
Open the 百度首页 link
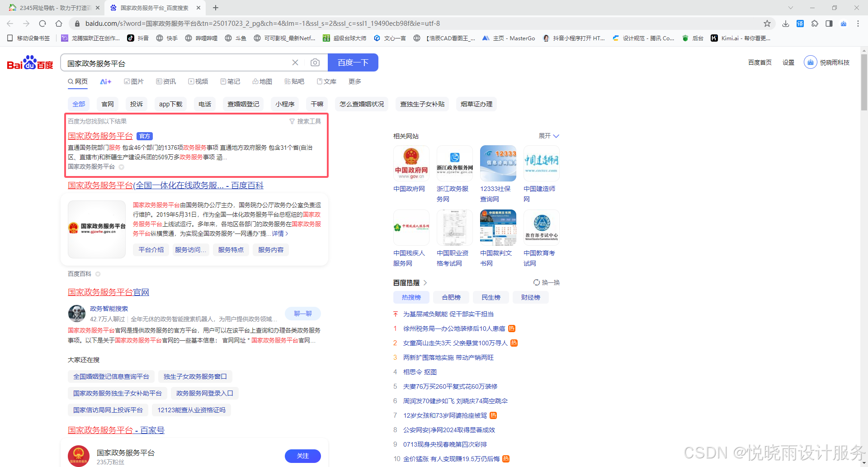click(760, 62)
